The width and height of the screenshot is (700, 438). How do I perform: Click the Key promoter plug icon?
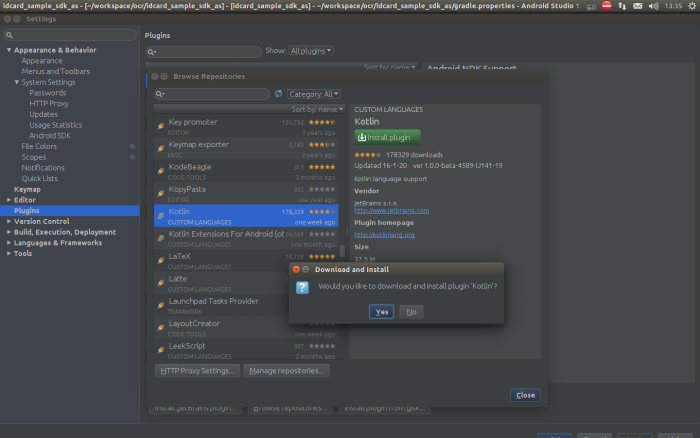pos(161,126)
